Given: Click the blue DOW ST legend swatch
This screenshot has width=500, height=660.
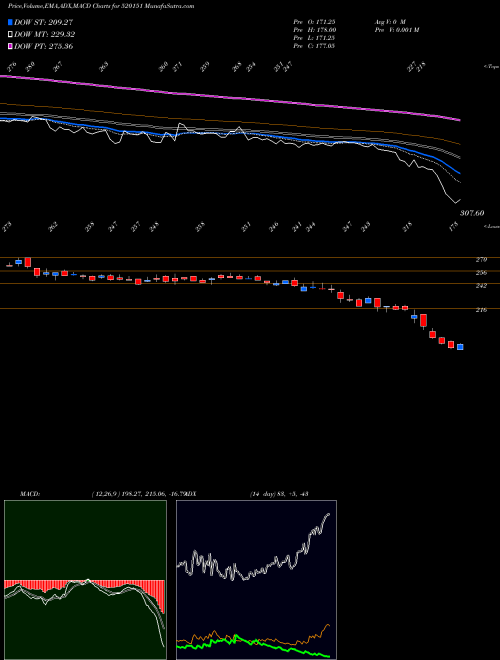Looking at the screenshot, I should [x=10, y=22].
